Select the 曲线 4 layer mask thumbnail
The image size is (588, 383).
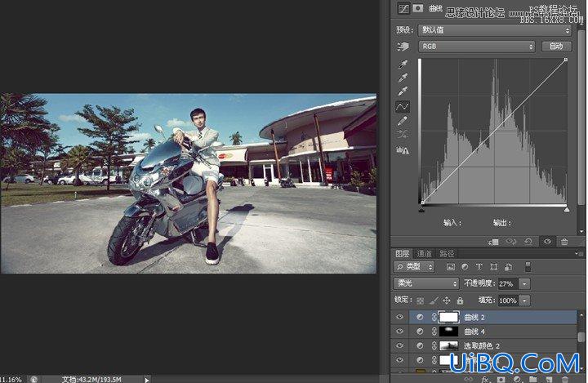coord(449,332)
